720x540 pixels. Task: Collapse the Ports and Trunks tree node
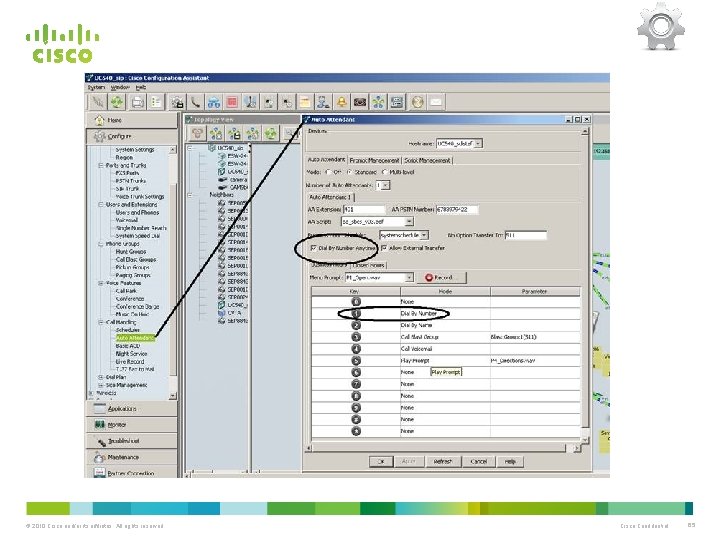[x=101, y=165]
